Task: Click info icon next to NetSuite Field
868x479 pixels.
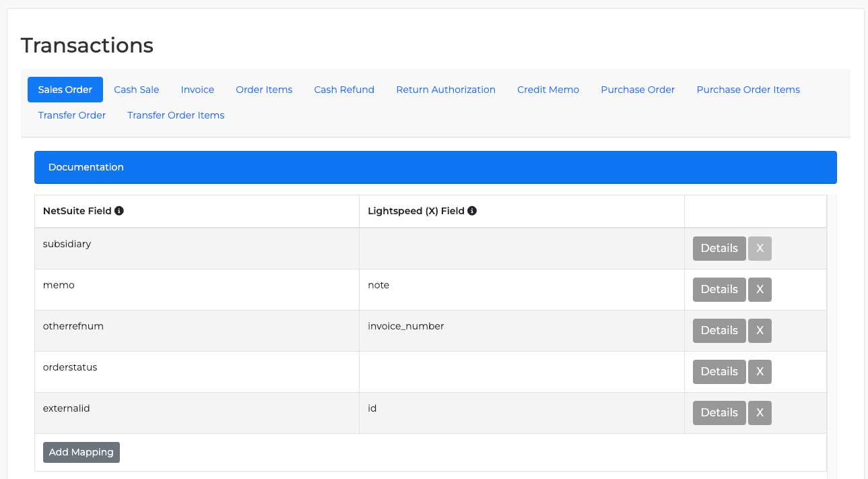Action: pyautogui.click(x=119, y=211)
